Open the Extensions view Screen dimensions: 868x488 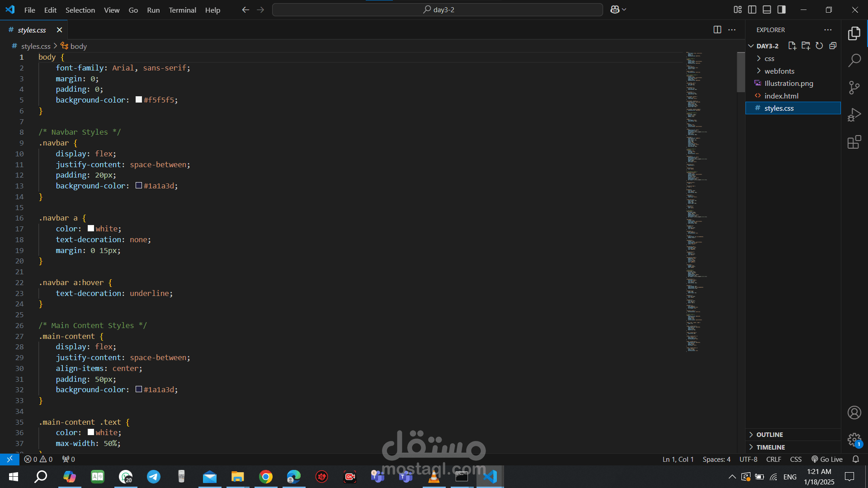(x=854, y=142)
